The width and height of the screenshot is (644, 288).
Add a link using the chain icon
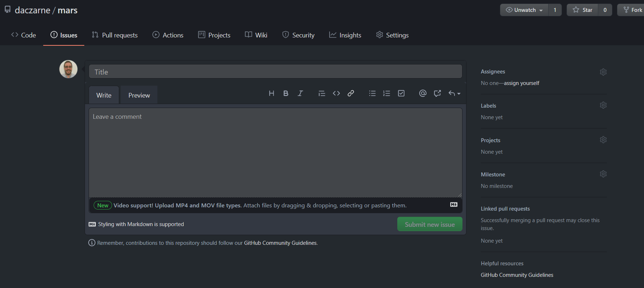click(x=351, y=94)
